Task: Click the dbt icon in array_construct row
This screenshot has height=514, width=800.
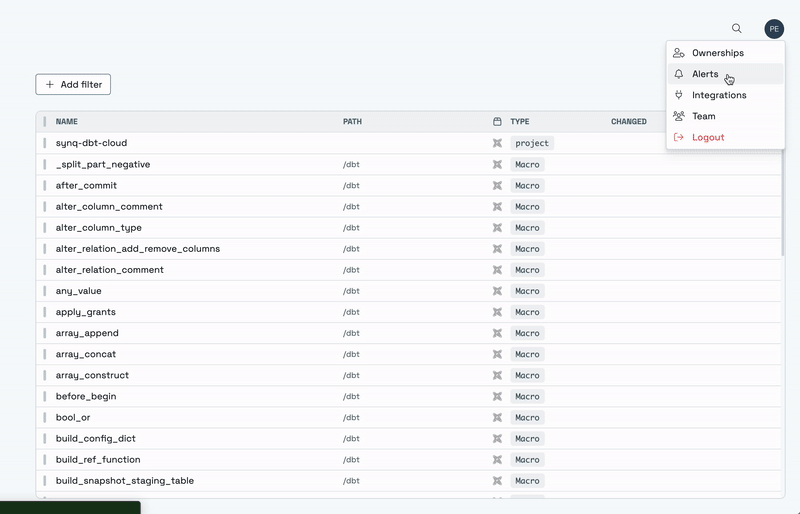Action: pos(497,375)
